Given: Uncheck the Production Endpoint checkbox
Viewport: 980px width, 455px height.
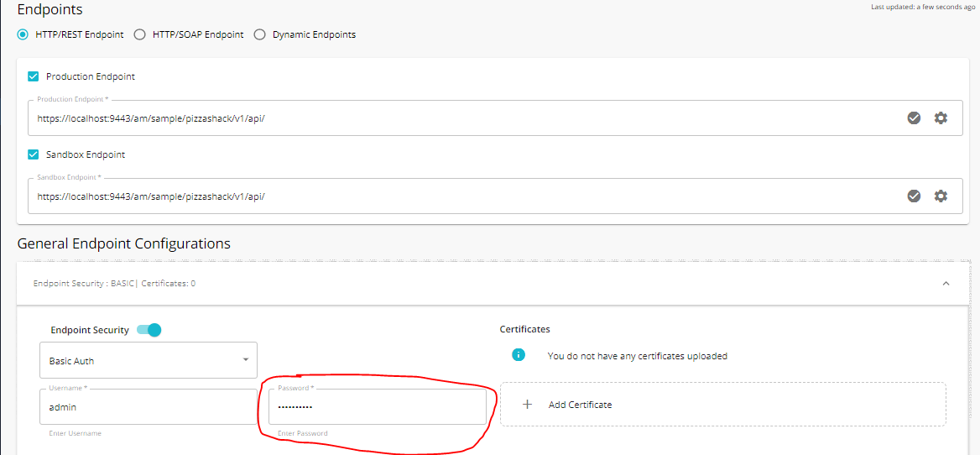Looking at the screenshot, I should (34, 76).
